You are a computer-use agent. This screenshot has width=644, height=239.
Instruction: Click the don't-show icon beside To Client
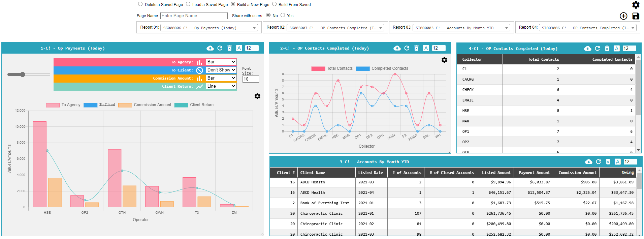(x=200, y=70)
